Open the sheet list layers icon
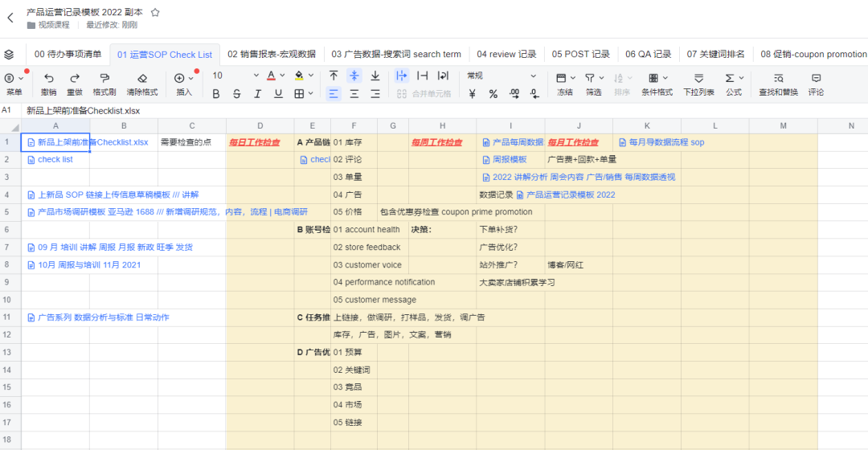Image resolution: width=868 pixels, height=450 pixels. point(9,55)
